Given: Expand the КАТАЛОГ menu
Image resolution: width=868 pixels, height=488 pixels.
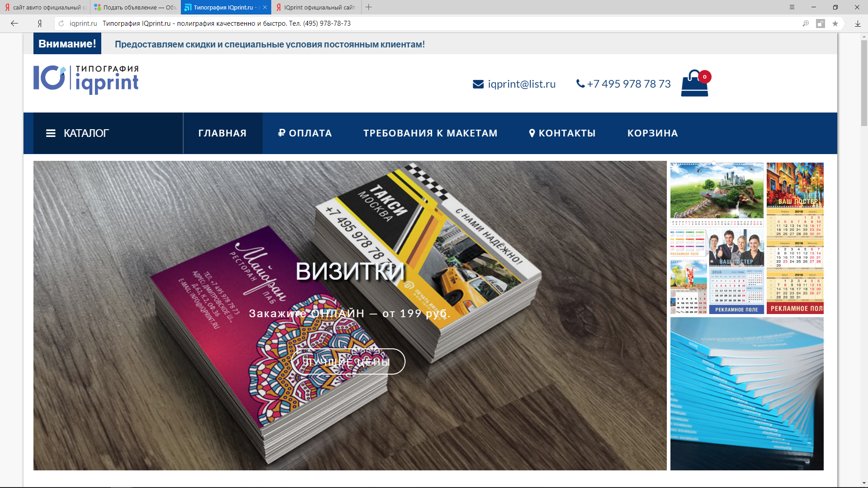Looking at the screenshot, I should click(78, 133).
